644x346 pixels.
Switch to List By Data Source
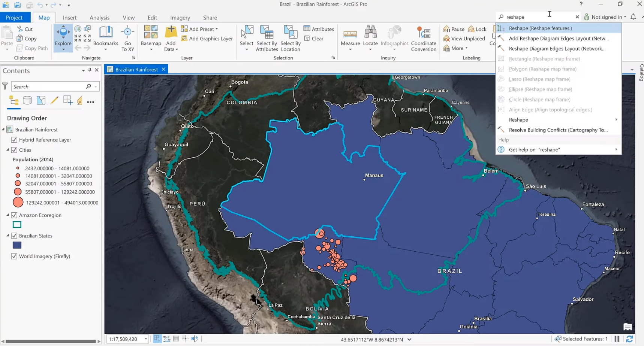tap(27, 100)
